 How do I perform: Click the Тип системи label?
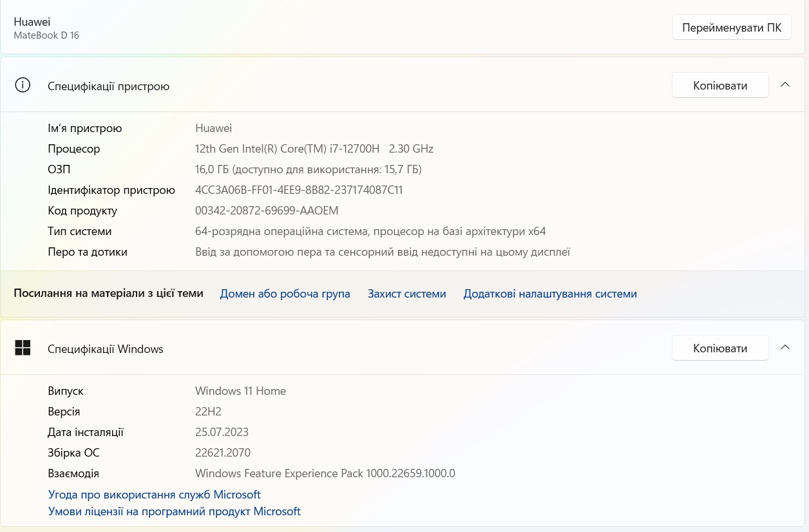(x=80, y=231)
